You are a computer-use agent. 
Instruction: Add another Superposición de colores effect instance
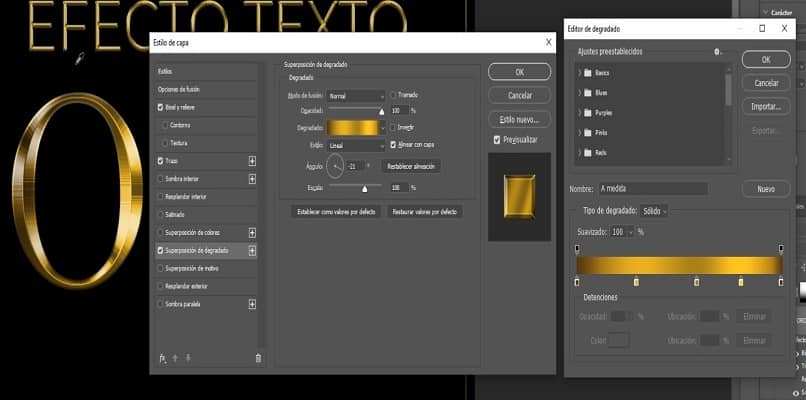pos(252,232)
